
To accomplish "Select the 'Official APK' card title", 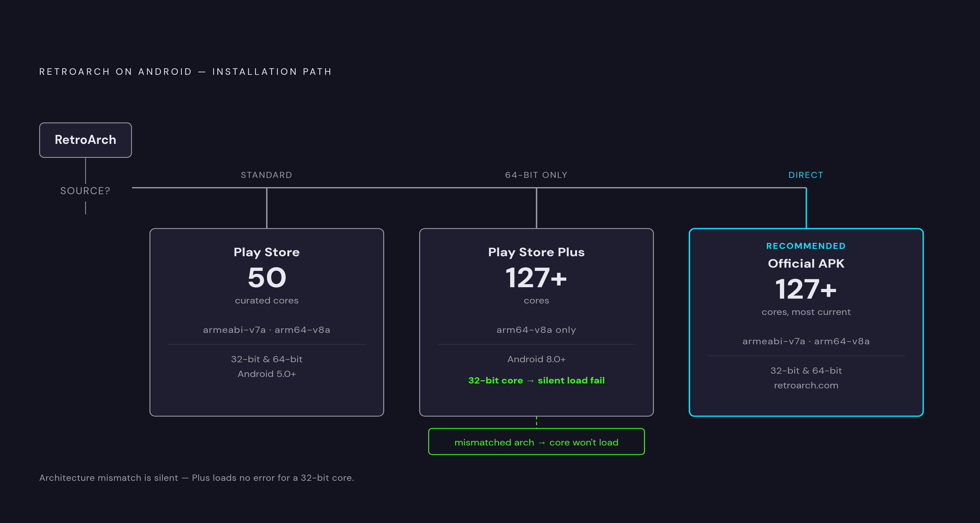I will click(x=806, y=263).
